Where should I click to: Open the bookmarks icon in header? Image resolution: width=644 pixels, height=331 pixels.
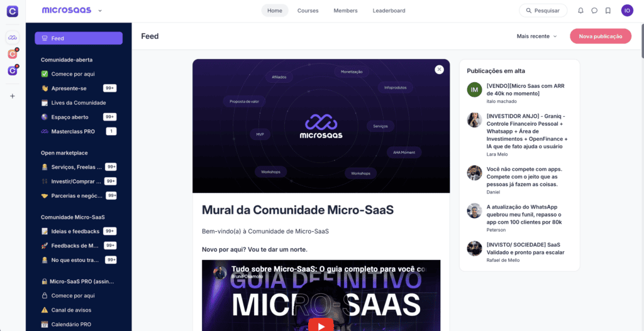608,11
